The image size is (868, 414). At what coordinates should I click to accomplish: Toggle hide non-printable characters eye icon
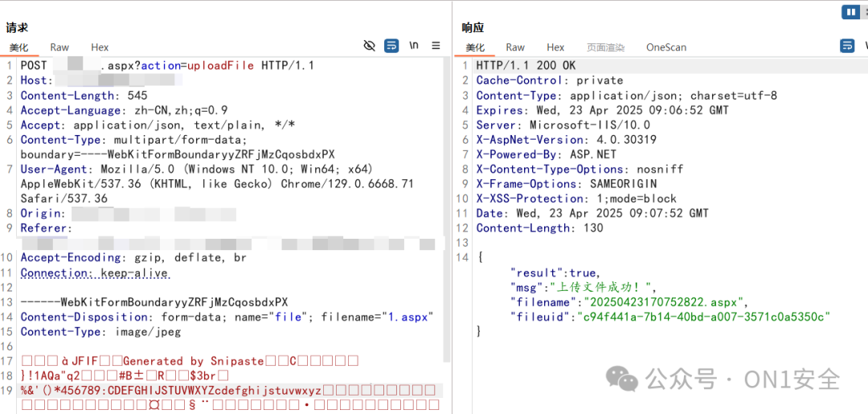[369, 46]
